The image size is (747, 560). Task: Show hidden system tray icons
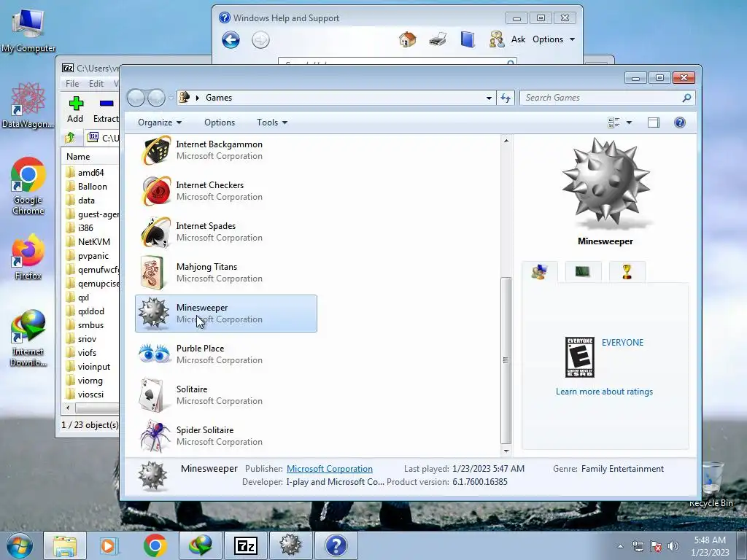(620, 547)
